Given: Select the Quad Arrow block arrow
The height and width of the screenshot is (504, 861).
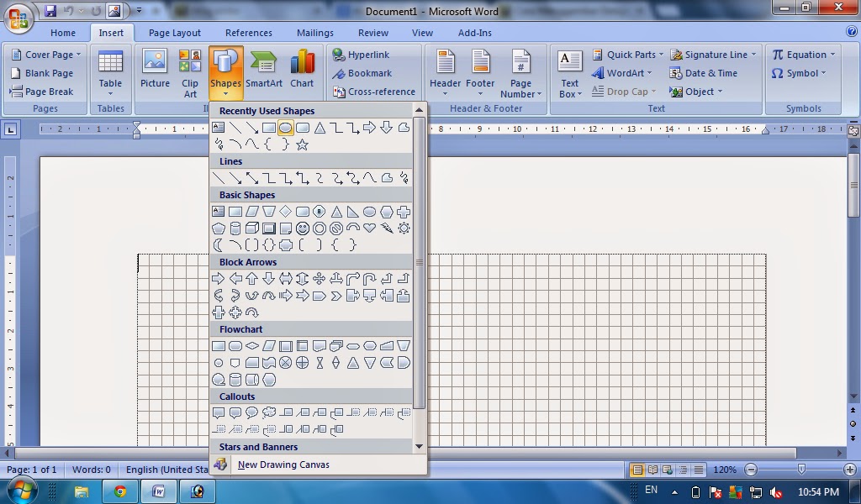Looking at the screenshot, I should [319, 279].
